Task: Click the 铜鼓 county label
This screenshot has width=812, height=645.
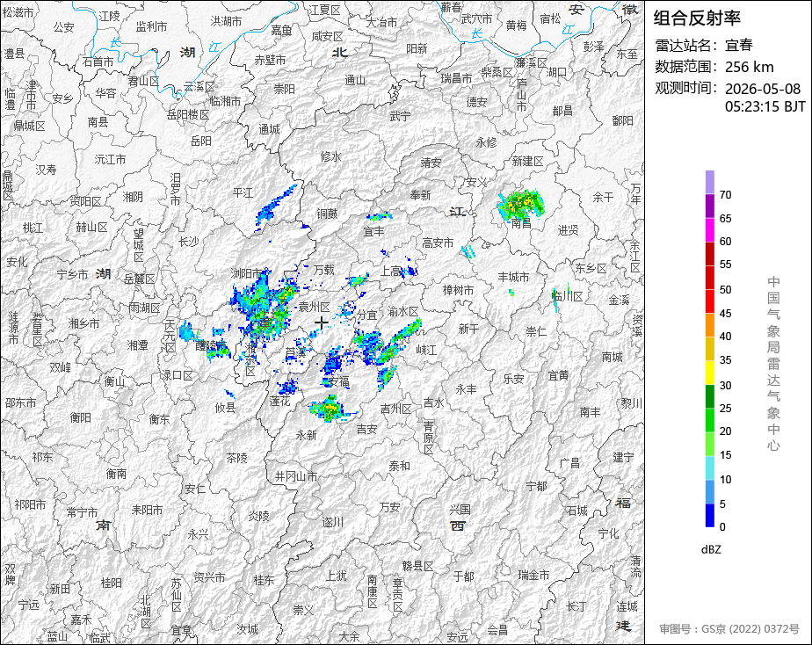Action: click(x=327, y=214)
